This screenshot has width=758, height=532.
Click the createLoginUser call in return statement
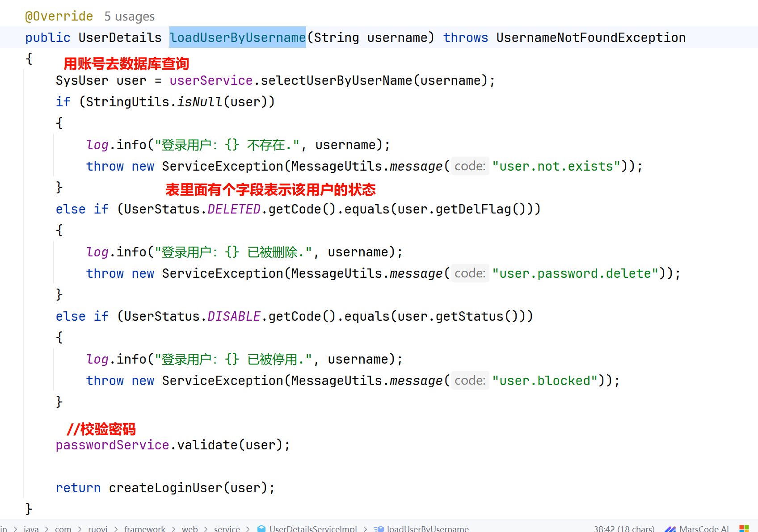(165, 488)
